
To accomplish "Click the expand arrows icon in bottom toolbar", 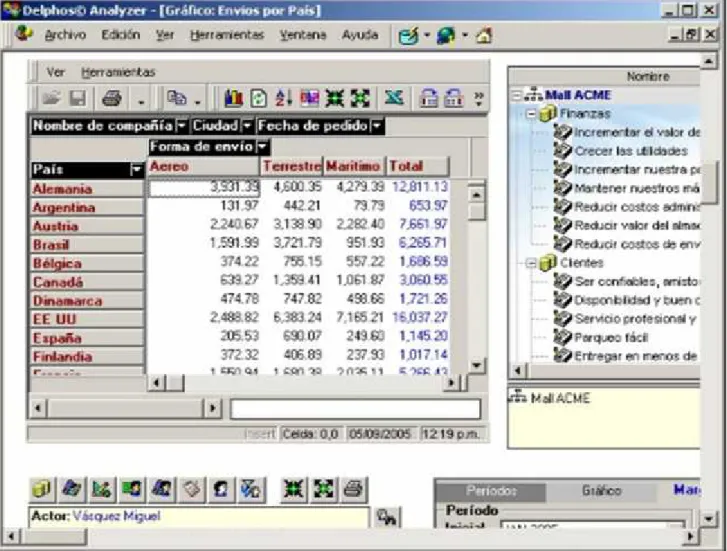I will [x=324, y=489].
